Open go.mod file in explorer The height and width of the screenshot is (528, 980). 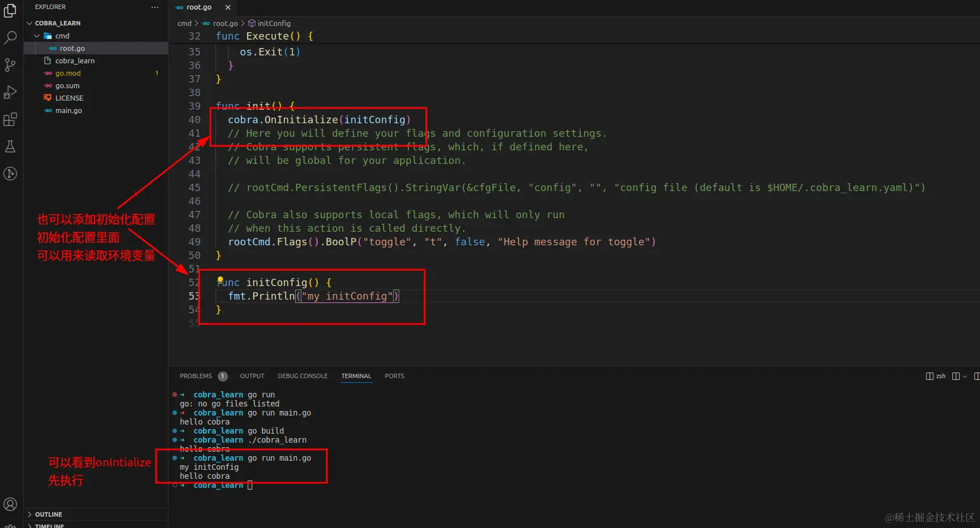point(68,73)
